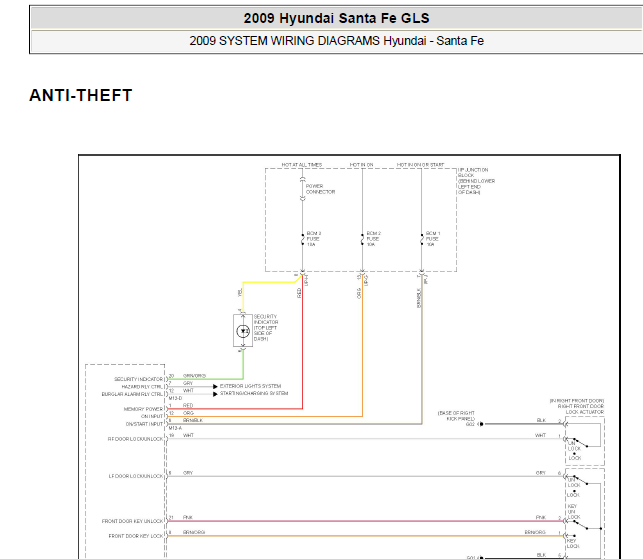Click the WHT wire label at actuator pin 1
Viewport: 643px width, 559px height.
[x=540, y=435]
